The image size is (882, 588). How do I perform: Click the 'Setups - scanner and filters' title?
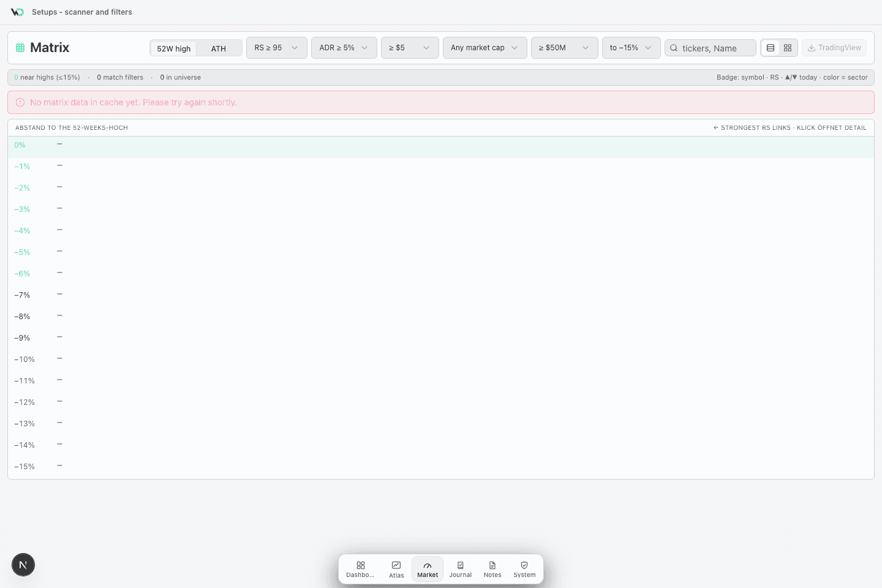click(82, 12)
